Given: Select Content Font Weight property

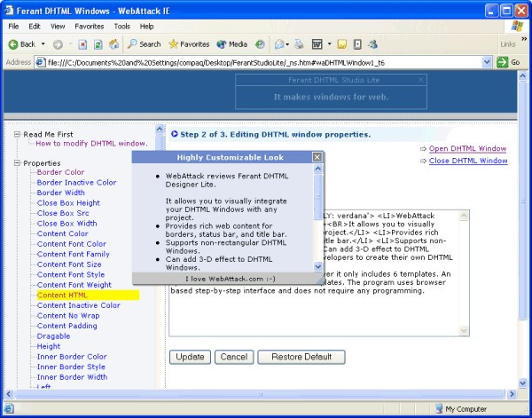Looking at the screenshot, I should pyautogui.click(x=74, y=285).
